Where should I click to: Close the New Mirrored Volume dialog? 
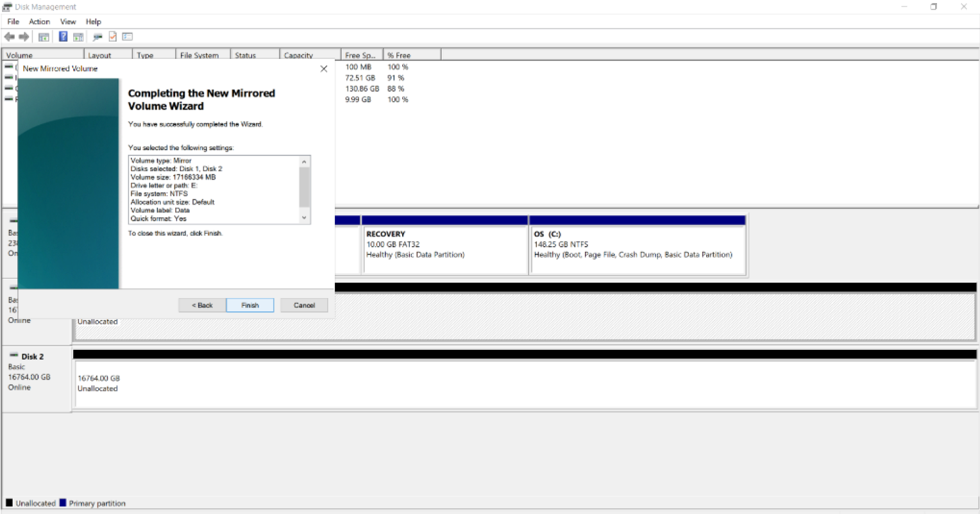pyautogui.click(x=324, y=69)
